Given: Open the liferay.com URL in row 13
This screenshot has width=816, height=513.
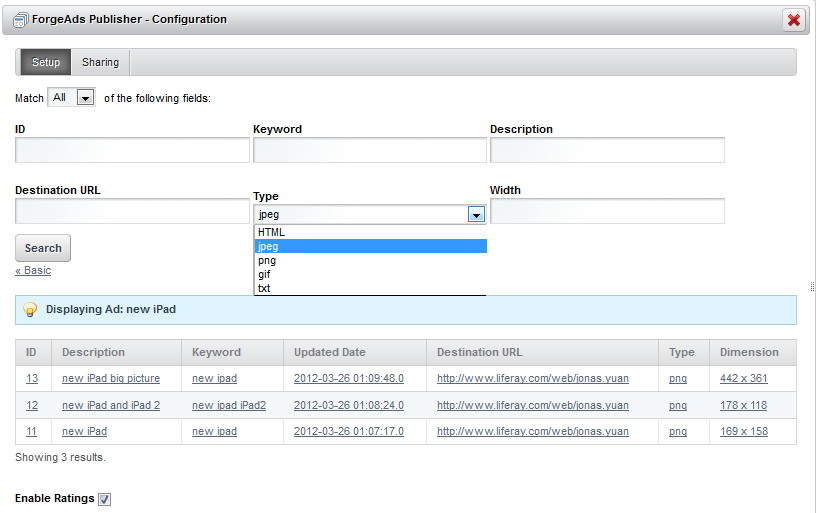Looking at the screenshot, I should pos(533,378).
